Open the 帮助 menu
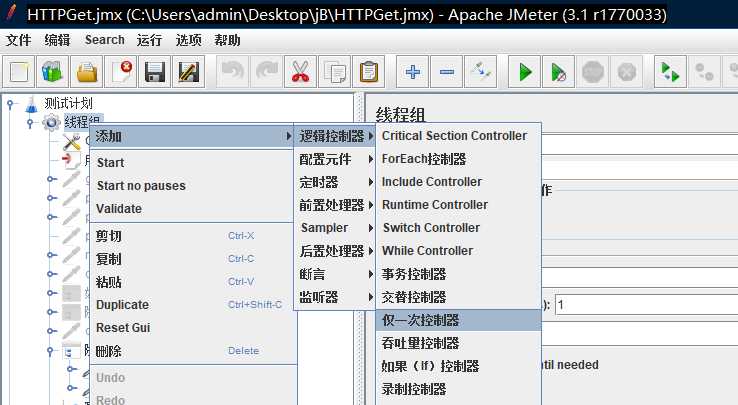738x405 pixels. (x=227, y=40)
